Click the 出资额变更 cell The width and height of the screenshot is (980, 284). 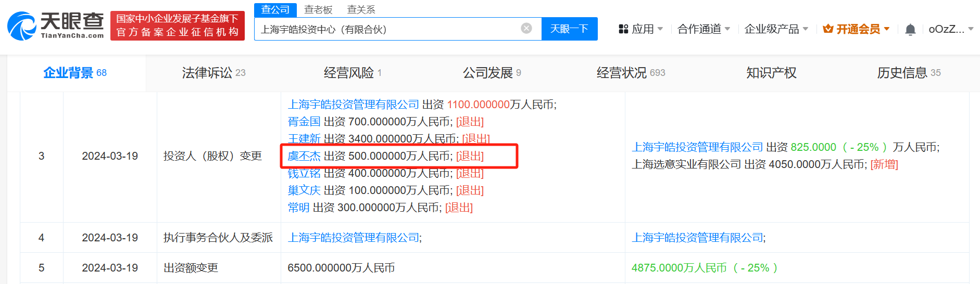pos(191,268)
